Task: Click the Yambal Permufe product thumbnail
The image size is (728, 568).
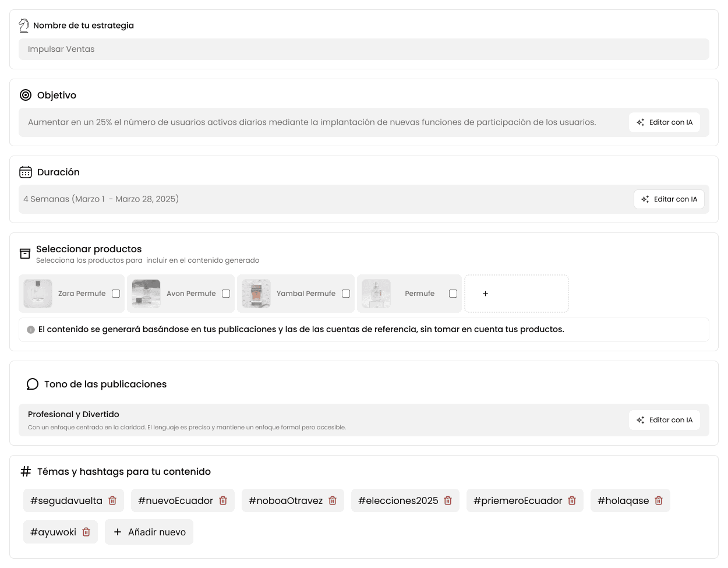Action: point(256,294)
